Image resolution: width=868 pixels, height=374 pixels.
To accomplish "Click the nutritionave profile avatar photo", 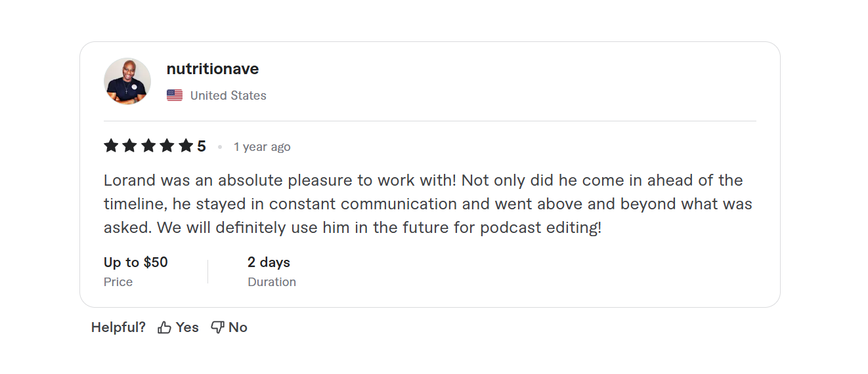I will click(x=127, y=81).
